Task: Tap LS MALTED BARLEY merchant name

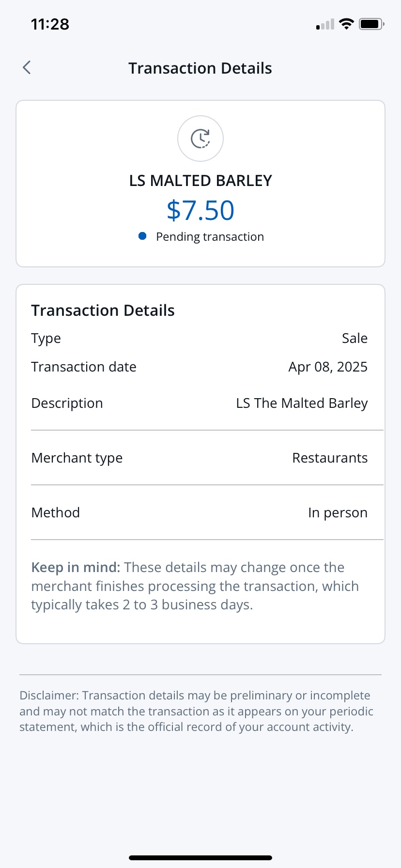Action: click(x=200, y=181)
